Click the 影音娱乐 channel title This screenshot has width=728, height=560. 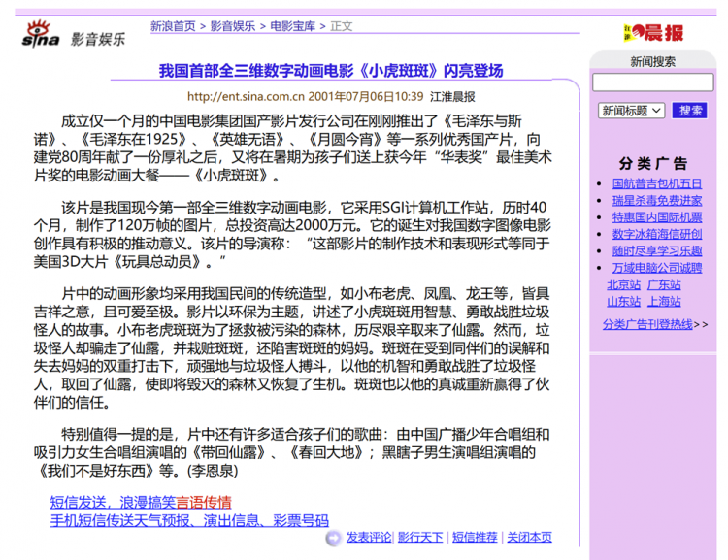pos(98,39)
